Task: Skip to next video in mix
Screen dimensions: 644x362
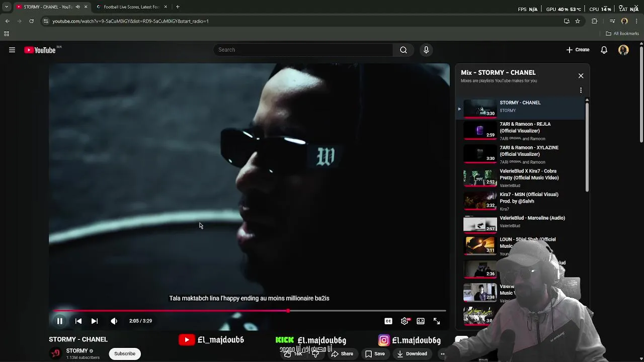Action: click(95, 321)
